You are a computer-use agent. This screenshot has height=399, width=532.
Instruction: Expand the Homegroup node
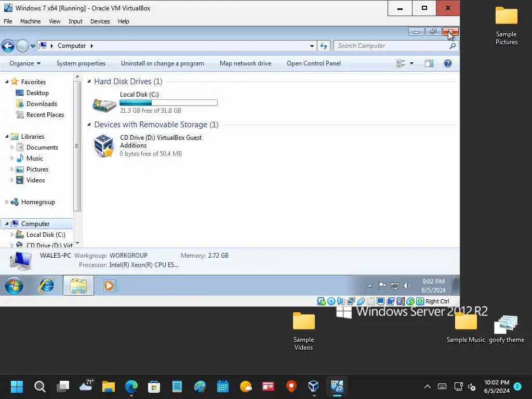[7, 202]
